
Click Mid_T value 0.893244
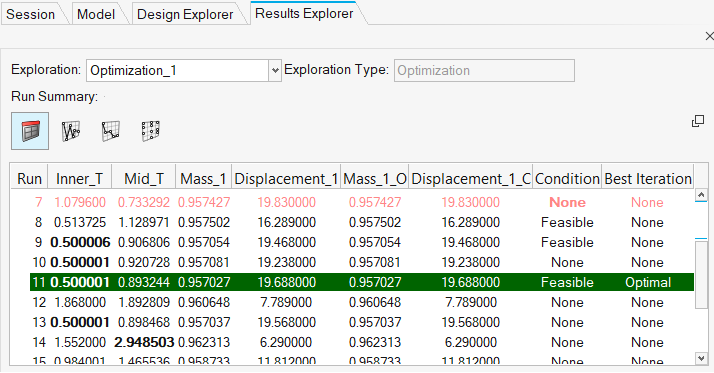coord(144,282)
